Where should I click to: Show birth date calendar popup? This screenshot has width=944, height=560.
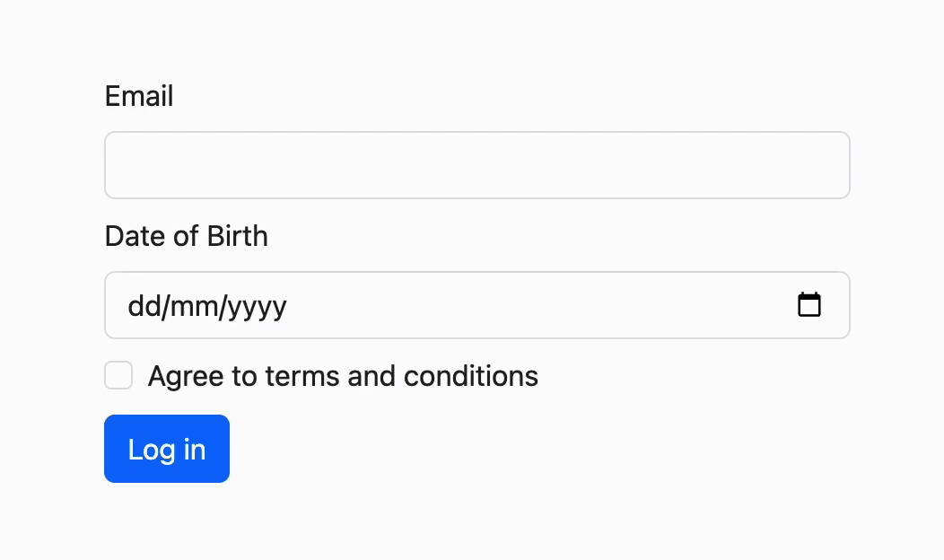[x=809, y=305]
